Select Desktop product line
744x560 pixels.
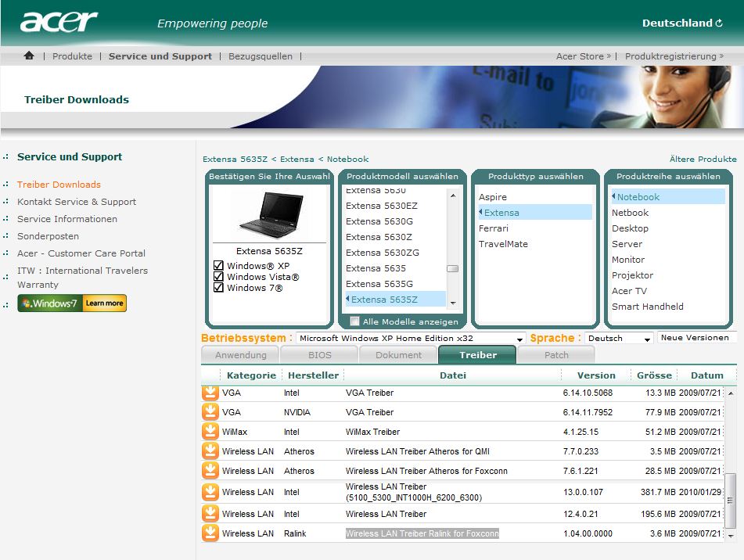tap(630, 228)
